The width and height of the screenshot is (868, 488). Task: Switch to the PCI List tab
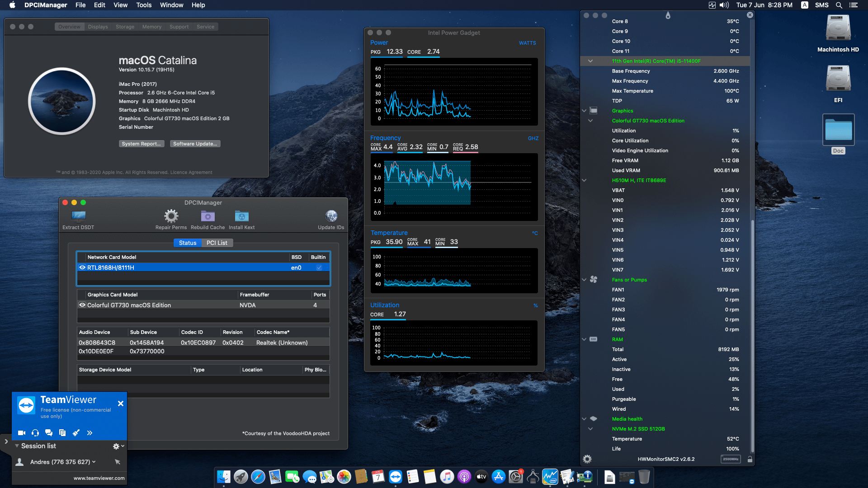click(217, 243)
